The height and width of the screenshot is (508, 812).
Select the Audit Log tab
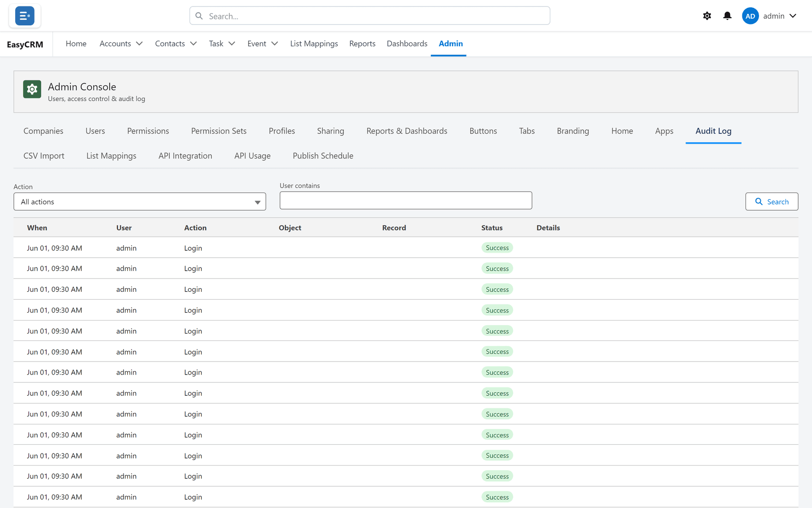[713, 131]
